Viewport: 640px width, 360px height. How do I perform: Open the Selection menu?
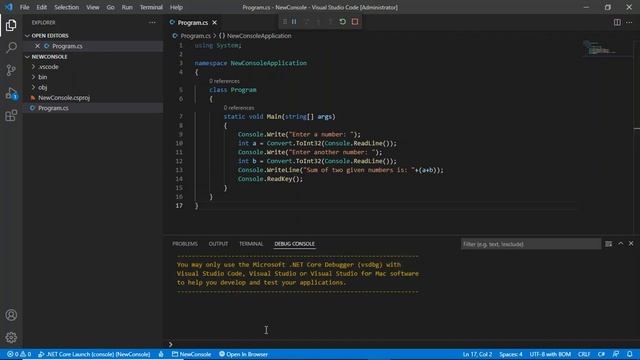coord(67,7)
